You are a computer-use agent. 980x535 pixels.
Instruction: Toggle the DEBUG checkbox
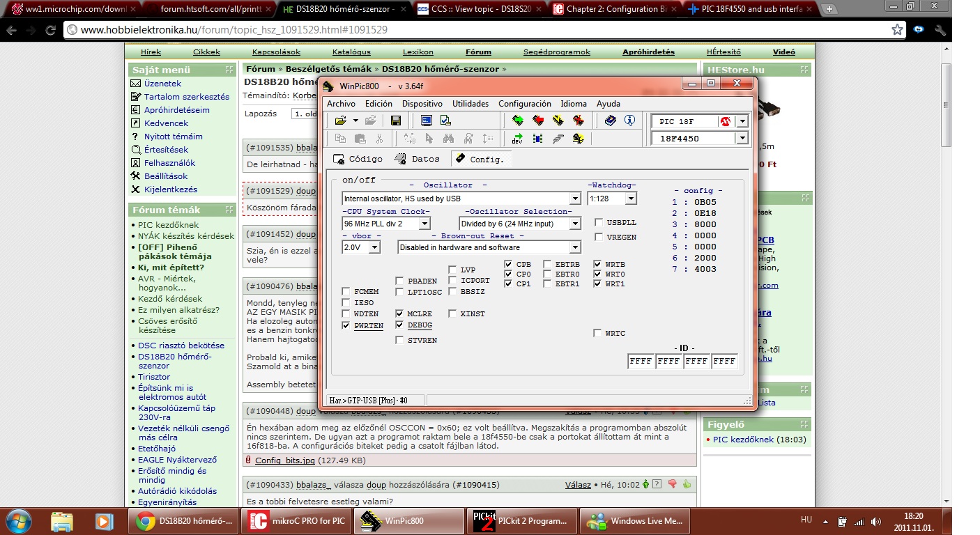click(x=400, y=325)
